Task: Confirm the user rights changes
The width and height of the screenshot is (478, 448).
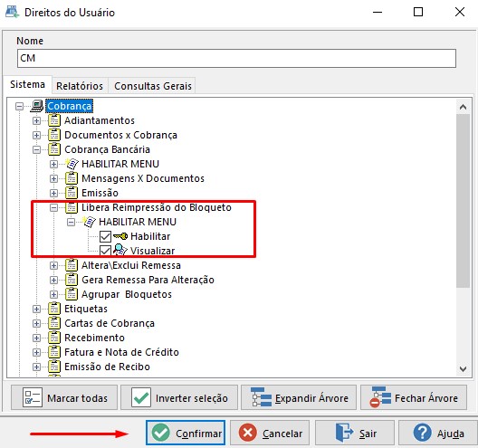Action: tap(186, 433)
